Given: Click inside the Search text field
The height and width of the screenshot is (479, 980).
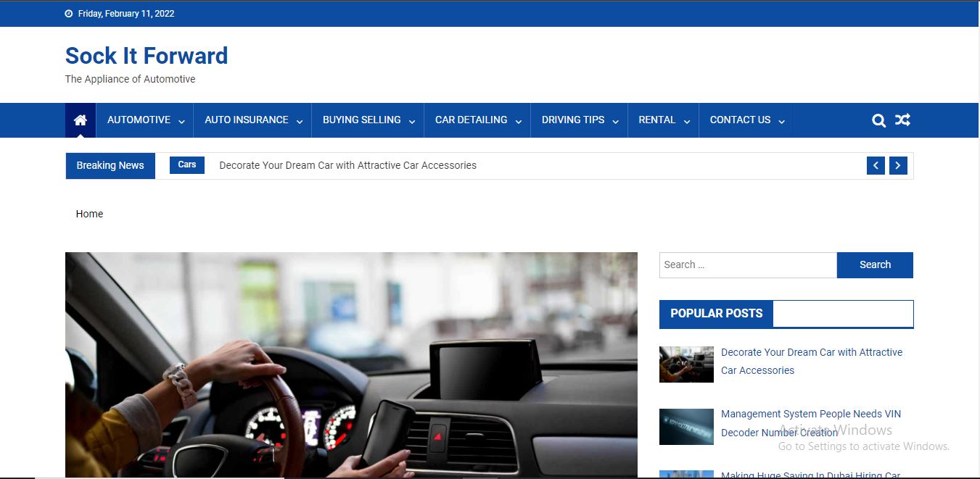Looking at the screenshot, I should [x=748, y=265].
